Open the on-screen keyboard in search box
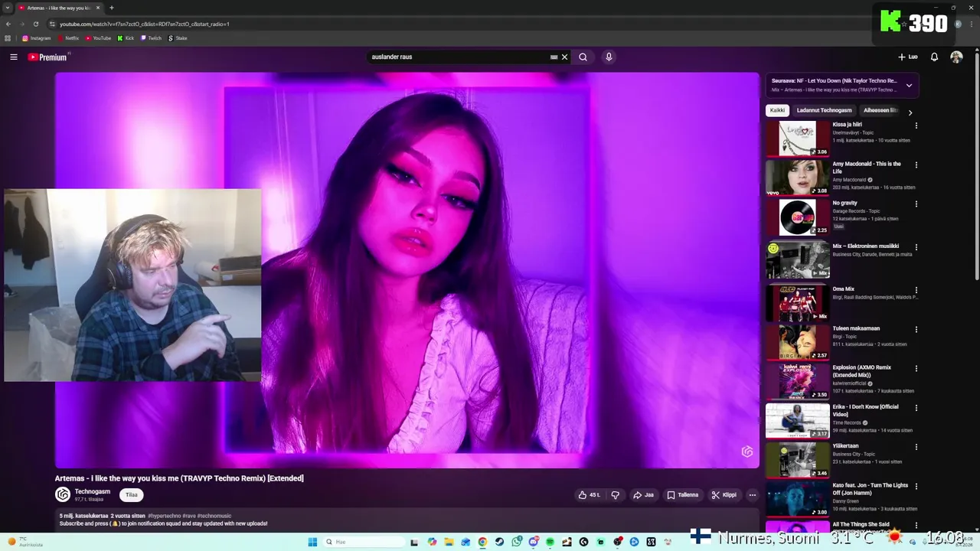 (x=554, y=57)
